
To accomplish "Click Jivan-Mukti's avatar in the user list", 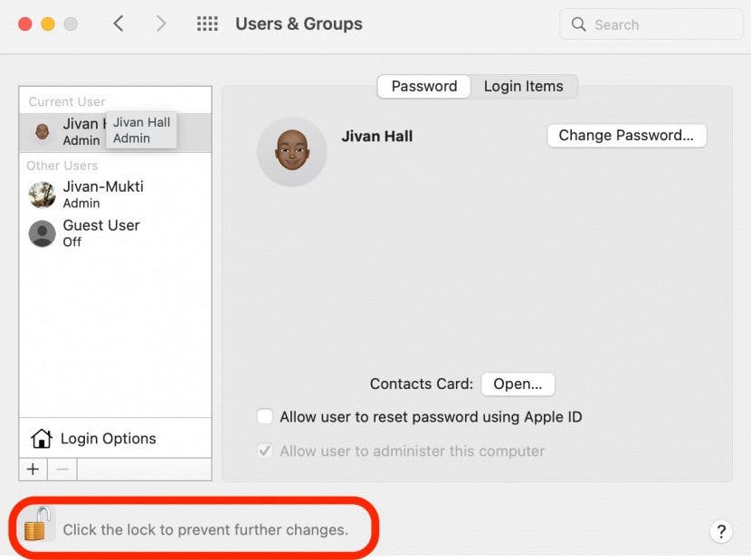I will (43, 195).
